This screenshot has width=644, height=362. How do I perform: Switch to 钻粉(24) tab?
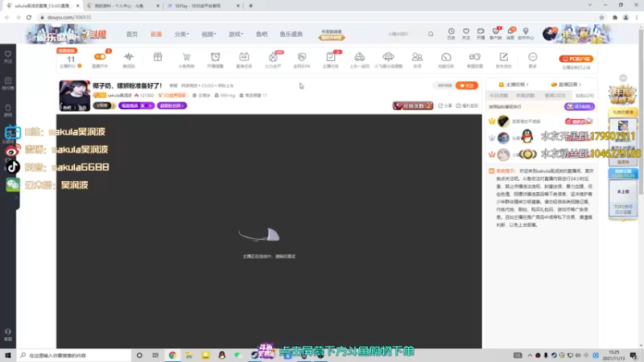pos(584,95)
